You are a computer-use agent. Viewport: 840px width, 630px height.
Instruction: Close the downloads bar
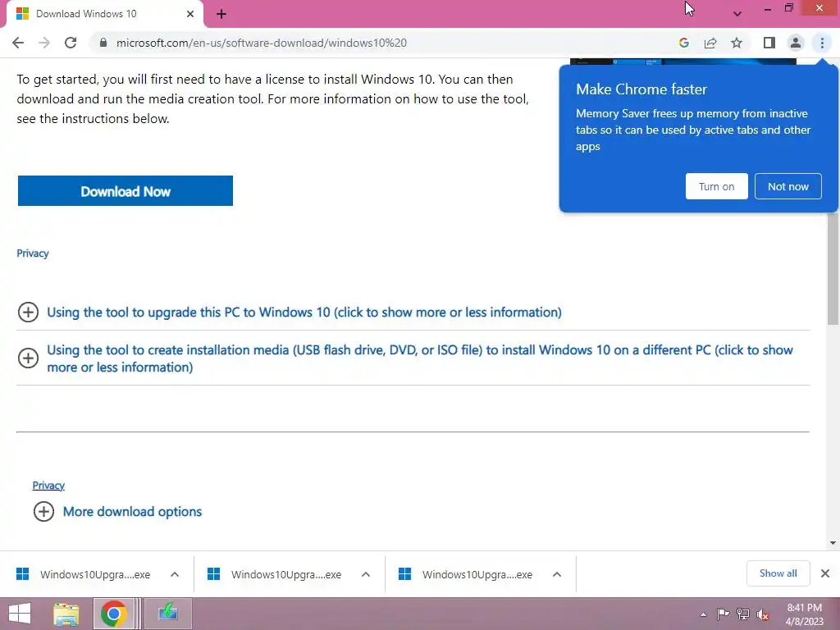point(825,573)
